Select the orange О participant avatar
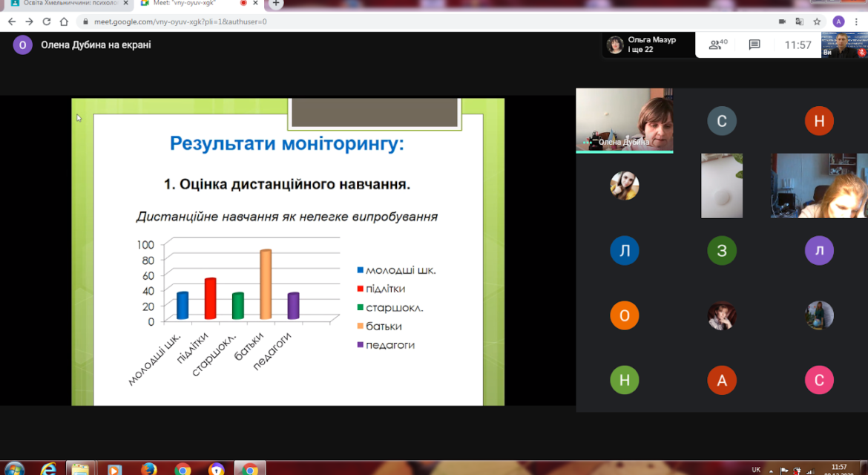Image resolution: width=868 pixels, height=475 pixels. 625,315
